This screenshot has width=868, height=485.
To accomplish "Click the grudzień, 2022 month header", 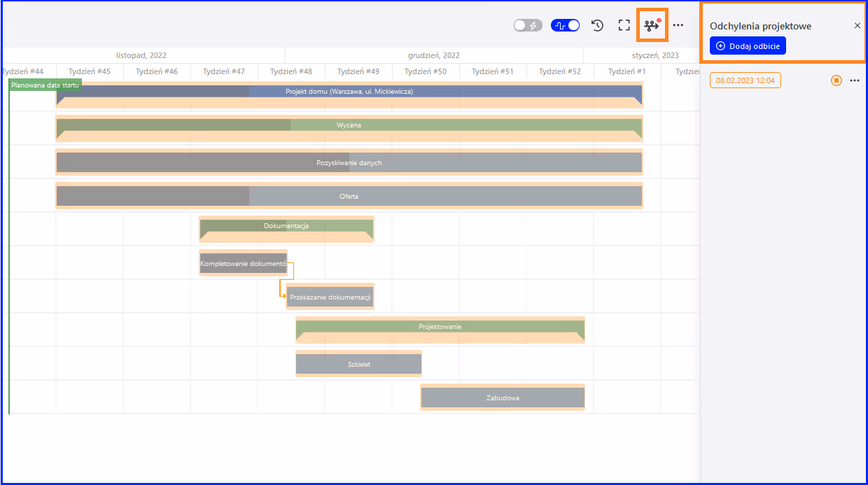I will (434, 55).
